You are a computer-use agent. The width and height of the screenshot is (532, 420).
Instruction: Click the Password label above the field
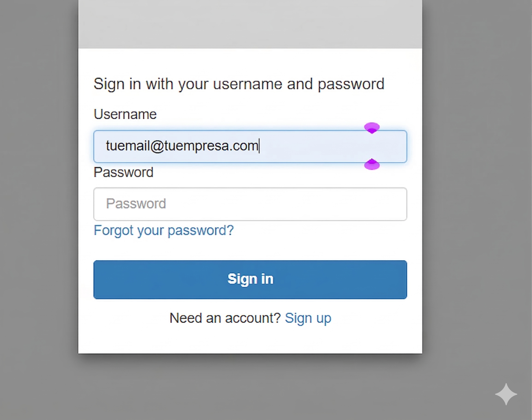pos(123,172)
